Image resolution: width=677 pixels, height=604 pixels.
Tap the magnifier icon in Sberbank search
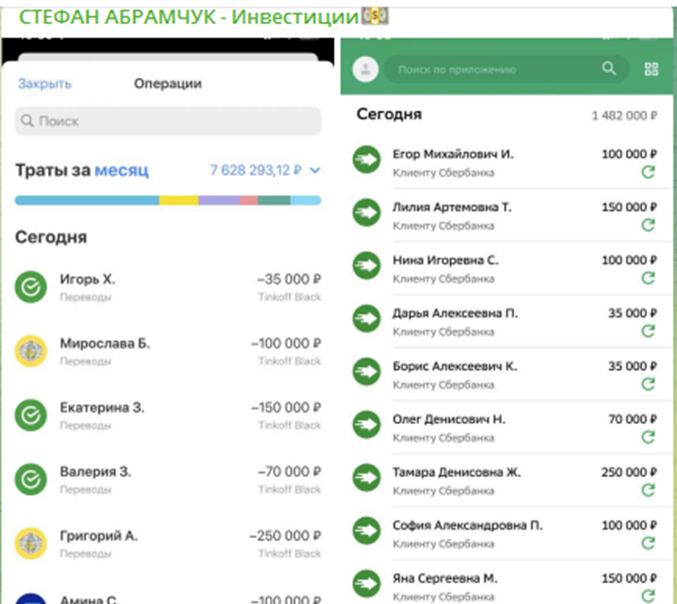[609, 68]
